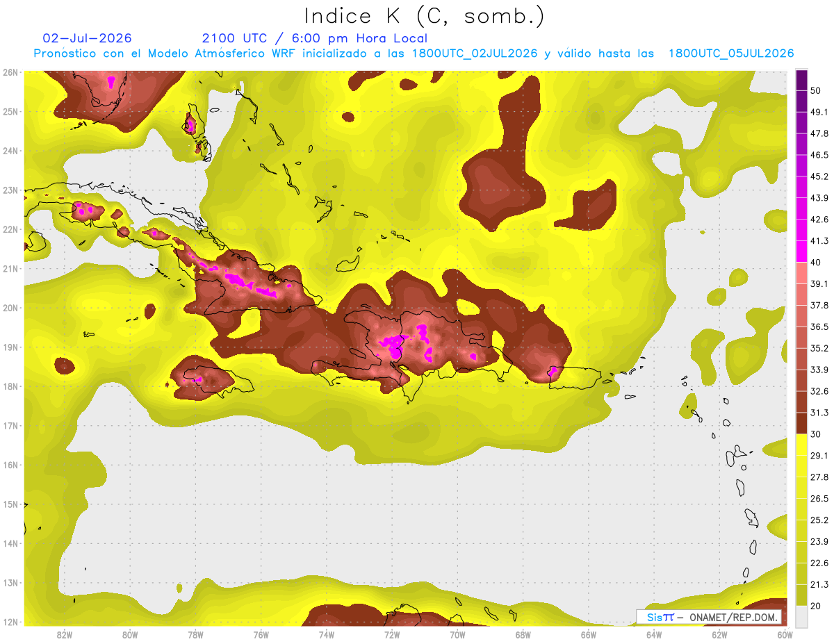Click the colorbar value '39.1'
This screenshot has width=834, height=644.
(819, 283)
